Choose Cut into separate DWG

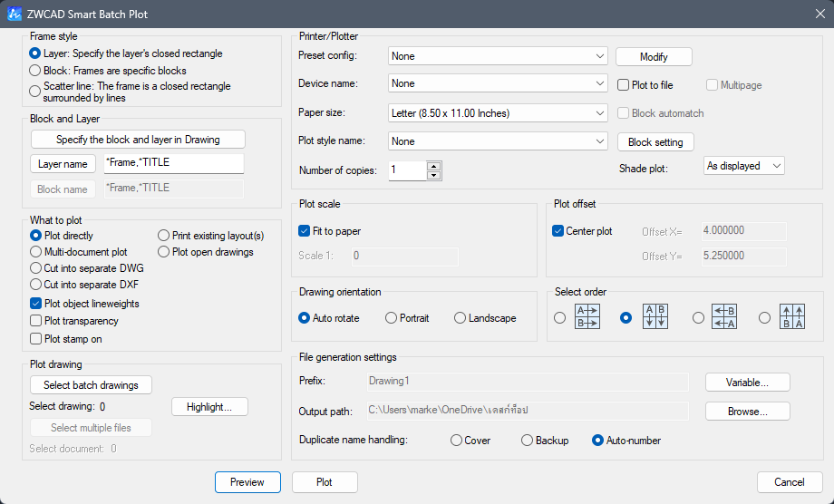35,268
